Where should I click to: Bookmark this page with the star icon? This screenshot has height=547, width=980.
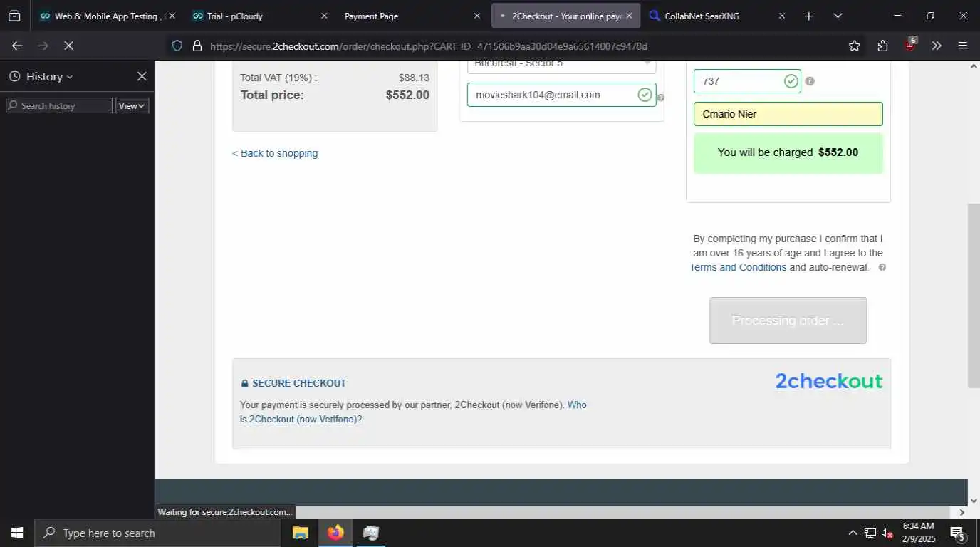click(855, 46)
